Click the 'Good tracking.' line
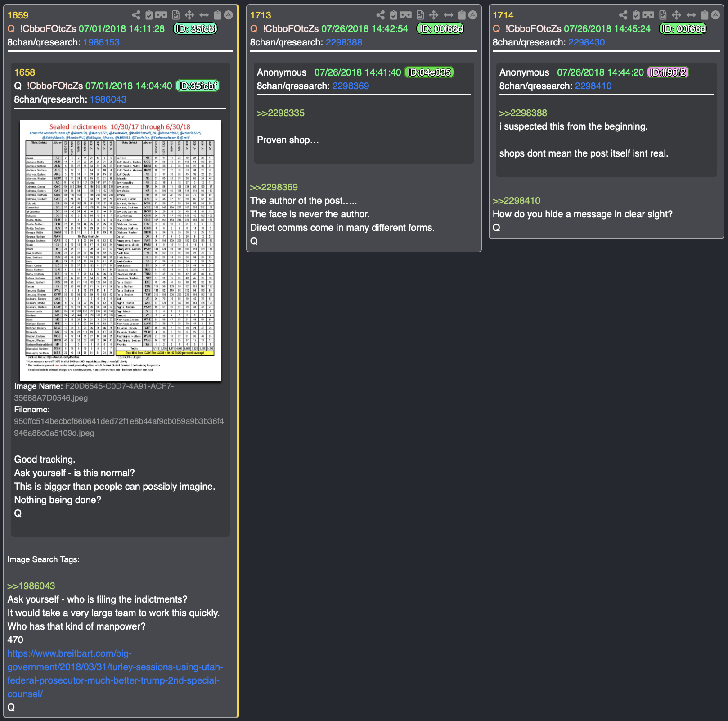Viewport: 728px width, 721px height. pyautogui.click(x=45, y=460)
